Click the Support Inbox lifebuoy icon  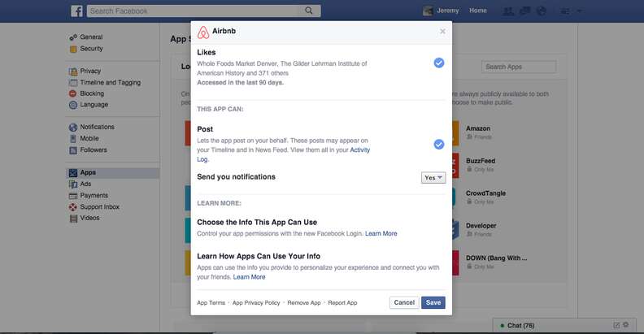[x=73, y=207]
